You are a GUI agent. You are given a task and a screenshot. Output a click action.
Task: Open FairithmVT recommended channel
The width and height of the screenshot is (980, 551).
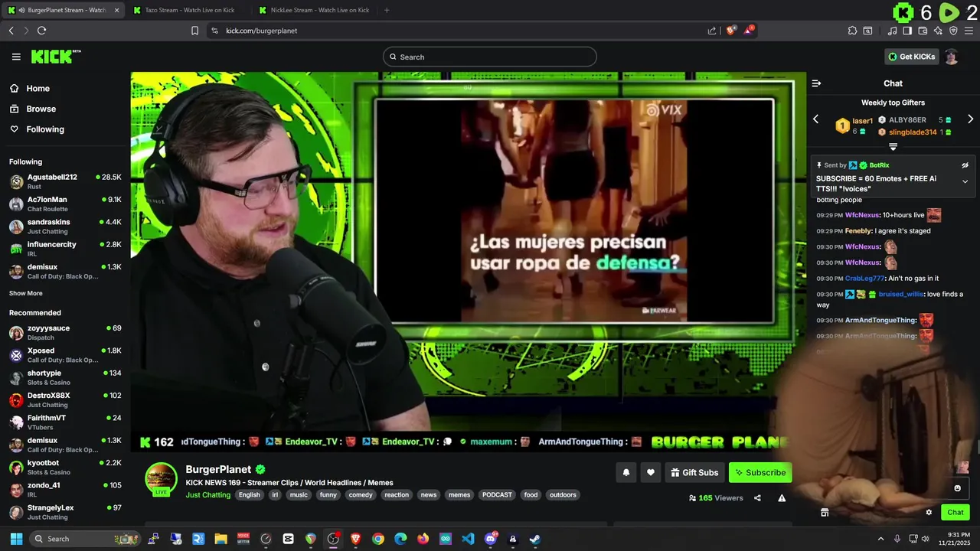point(65,422)
